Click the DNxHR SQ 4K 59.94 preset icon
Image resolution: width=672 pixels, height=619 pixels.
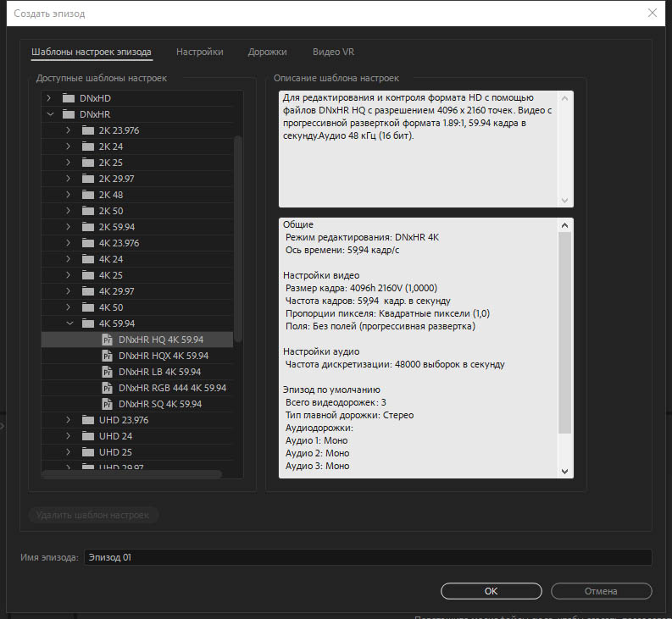click(107, 404)
